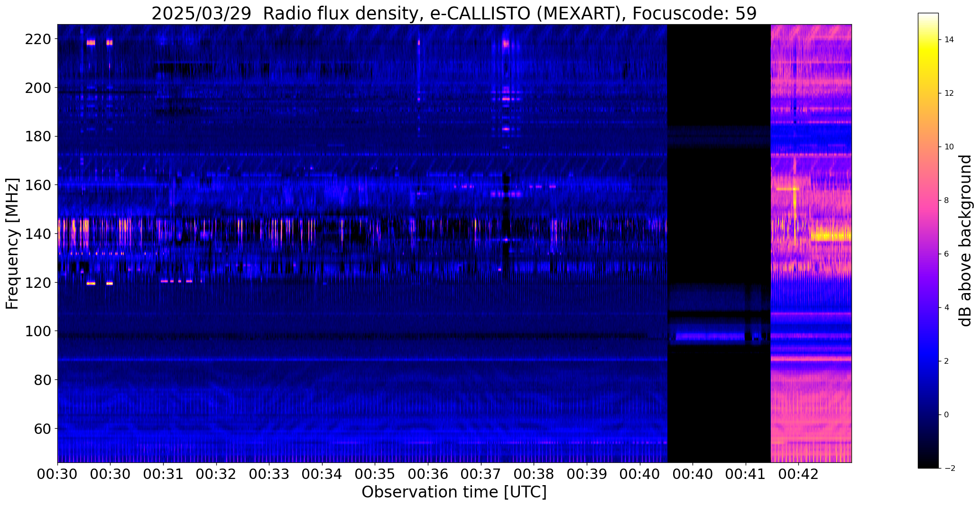Click the colorbar tick label 6
980x506 pixels.
click(x=946, y=254)
